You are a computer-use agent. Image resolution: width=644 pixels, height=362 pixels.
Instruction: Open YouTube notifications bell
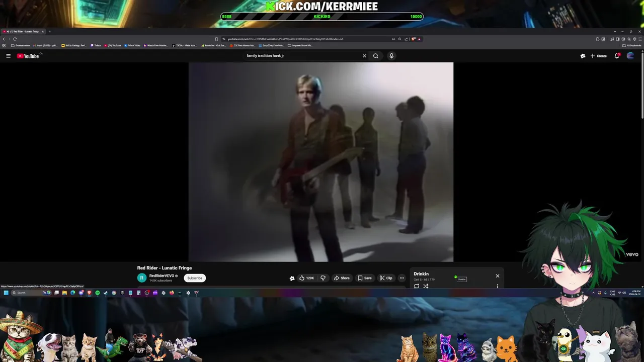coord(617,56)
